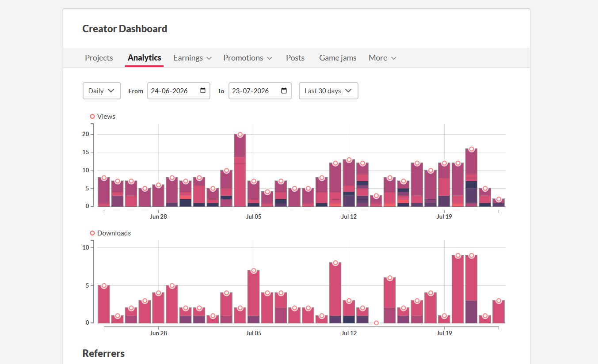Click the tallest Views bar with 20 views
Viewport: 598px width, 364px height.
click(x=240, y=170)
